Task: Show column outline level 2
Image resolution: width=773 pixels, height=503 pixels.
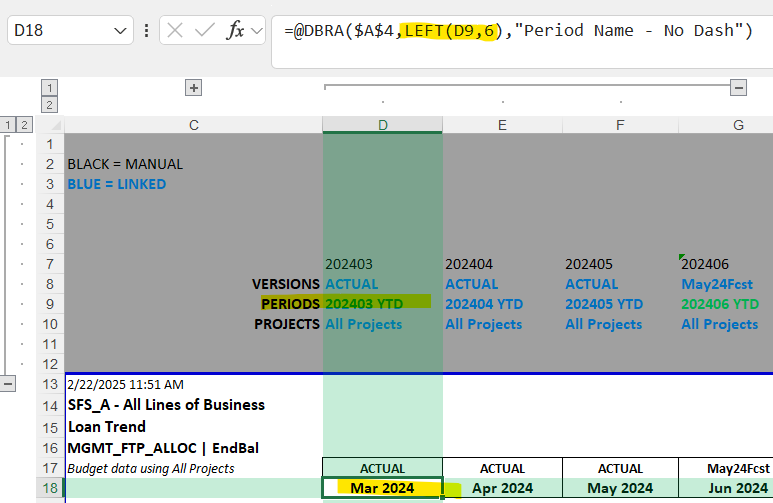Action: pos(50,104)
